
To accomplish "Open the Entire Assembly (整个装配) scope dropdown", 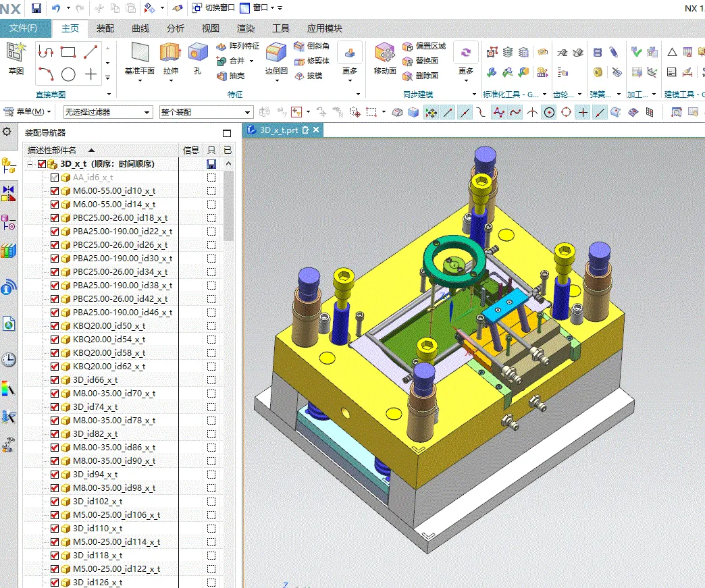I will (x=207, y=112).
